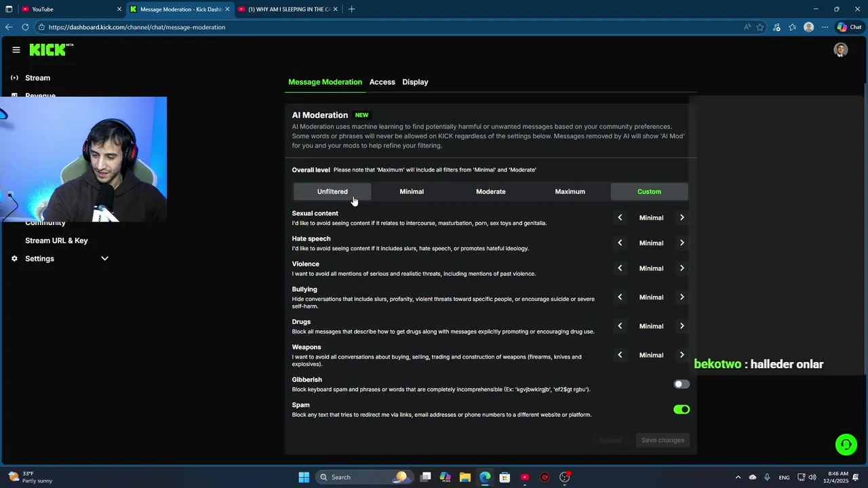Open File Explorer from the taskbar
The width and height of the screenshot is (868, 488).
(x=465, y=477)
